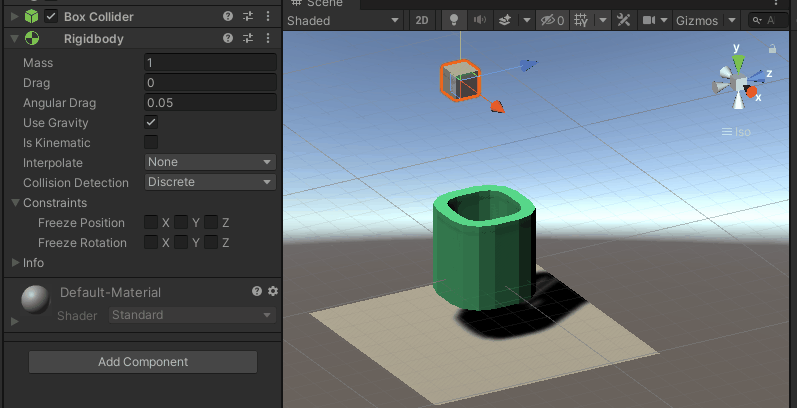Click the Default-Material settings gear icon
Image resolution: width=797 pixels, height=408 pixels.
pos(273,291)
